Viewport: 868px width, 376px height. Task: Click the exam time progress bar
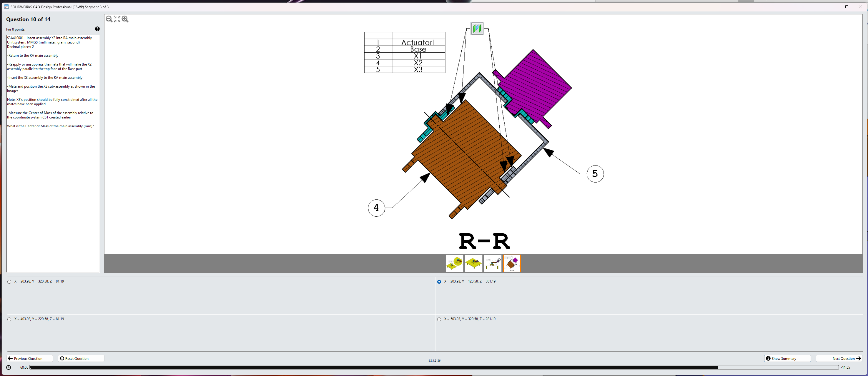coord(433,367)
